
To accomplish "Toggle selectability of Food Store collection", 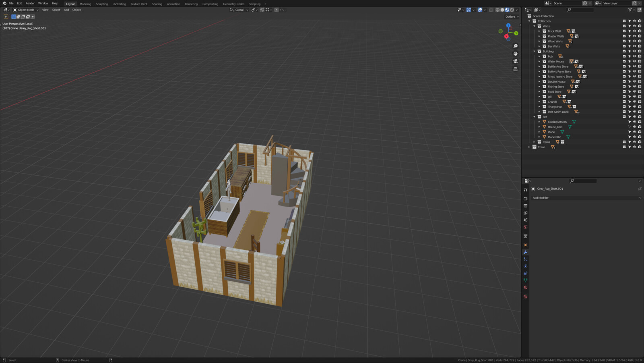I will (x=630, y=91).
